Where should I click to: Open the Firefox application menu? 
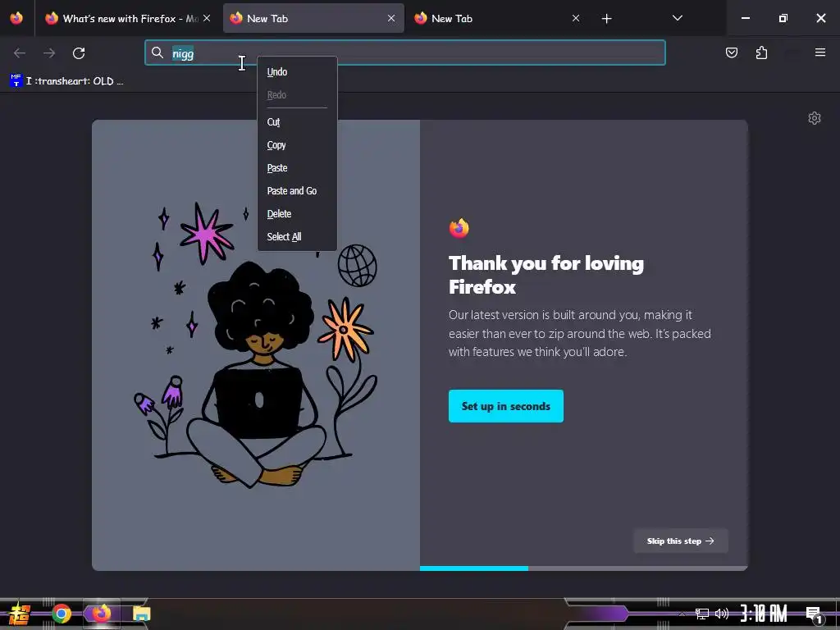tap(820, 52)
